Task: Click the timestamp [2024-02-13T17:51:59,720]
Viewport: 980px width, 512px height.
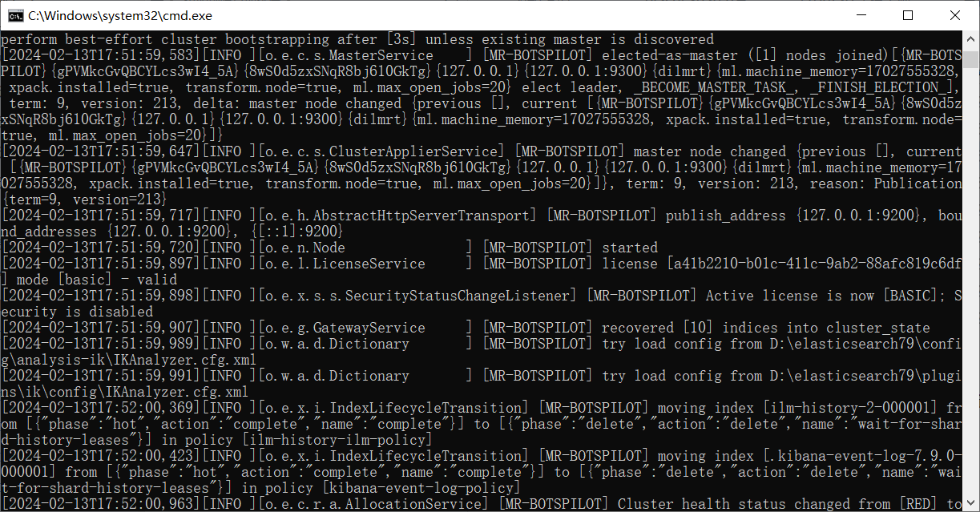Action: point(101,248)
